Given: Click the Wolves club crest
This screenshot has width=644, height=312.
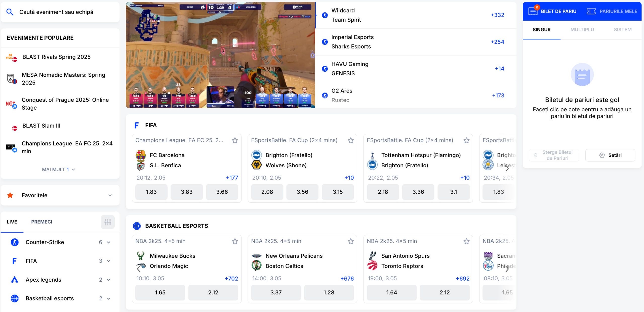Looking at the screenshot, I should [x=257, y=165].
